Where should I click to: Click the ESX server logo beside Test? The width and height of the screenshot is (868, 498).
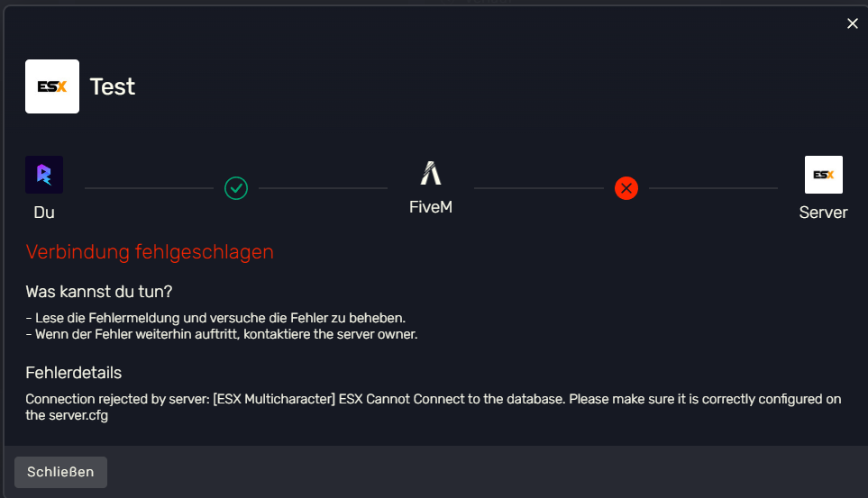tap(52, 86)
